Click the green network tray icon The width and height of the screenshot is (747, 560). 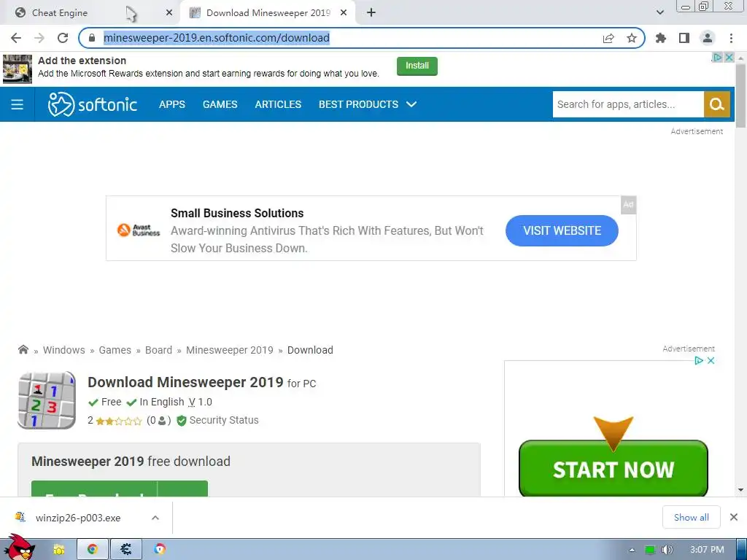650,550
